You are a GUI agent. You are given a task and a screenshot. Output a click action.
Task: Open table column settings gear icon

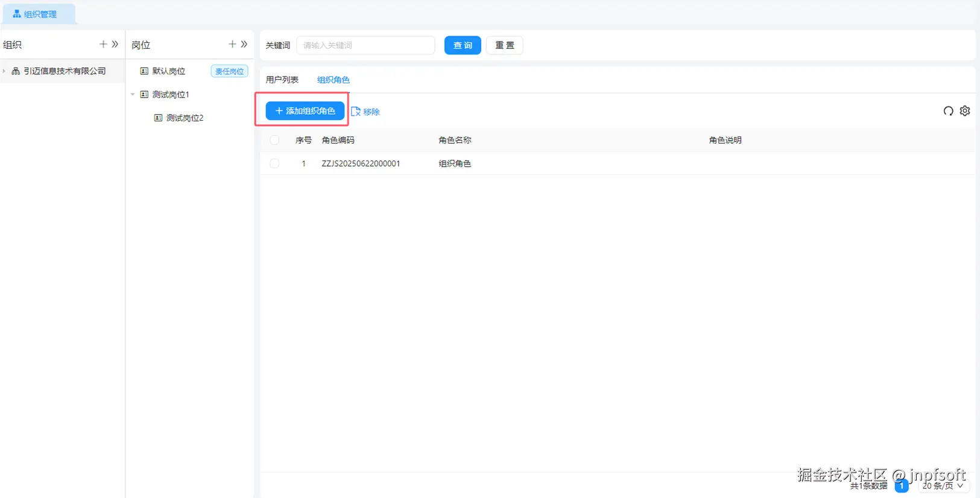click(x=965, y=111)
